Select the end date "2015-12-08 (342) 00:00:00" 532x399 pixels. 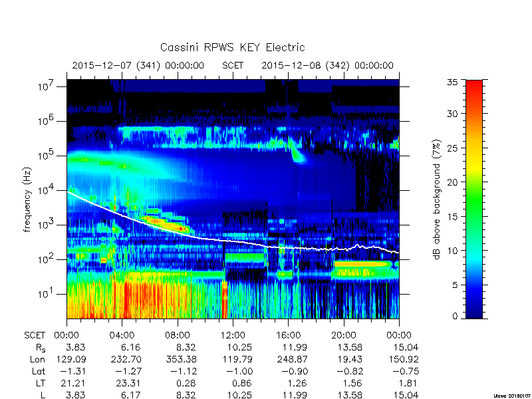(327, 65)
